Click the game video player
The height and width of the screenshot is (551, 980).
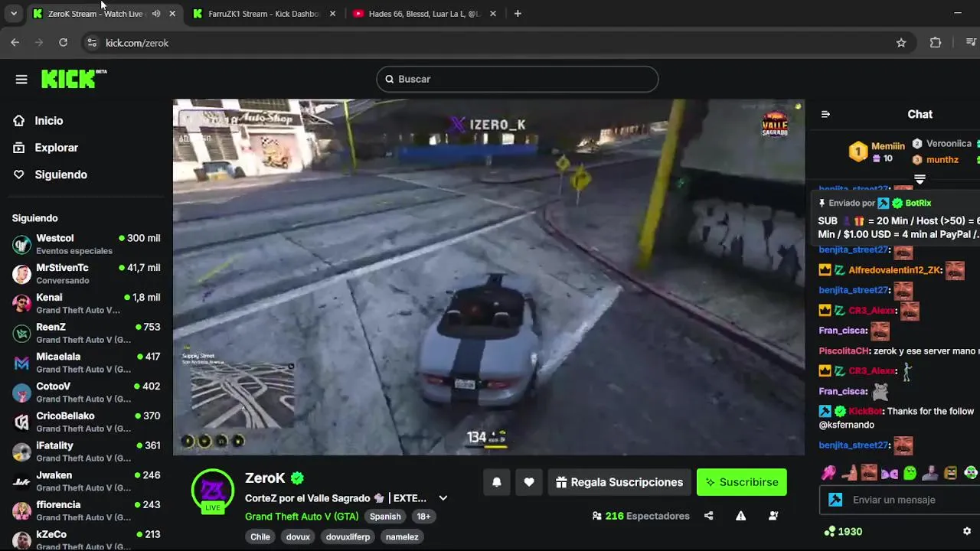click(488, 277)
